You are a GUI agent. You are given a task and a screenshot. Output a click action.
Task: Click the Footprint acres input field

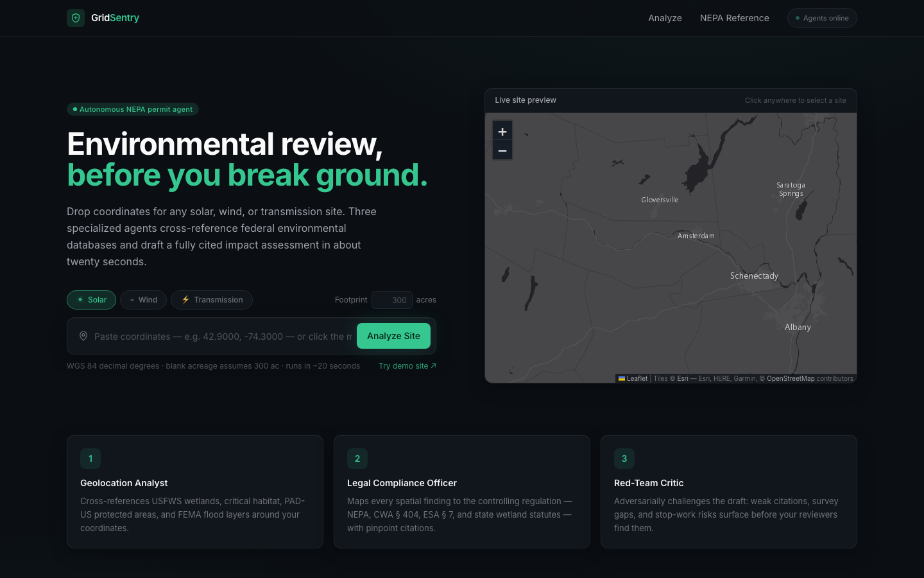click(x=392, y=300)
